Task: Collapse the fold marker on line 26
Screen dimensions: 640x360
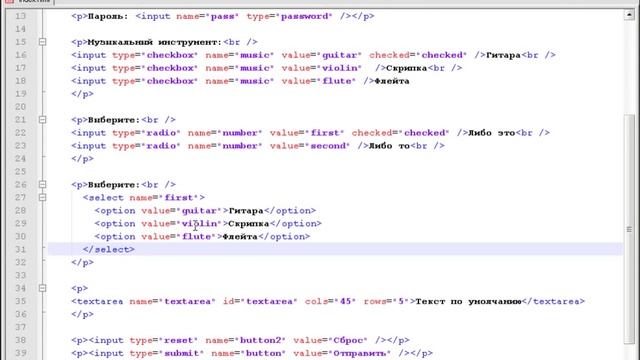Action: (x=42, y=184)
